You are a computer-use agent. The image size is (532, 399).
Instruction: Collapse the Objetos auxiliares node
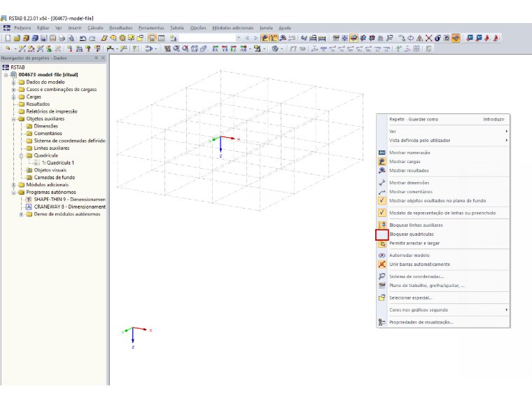pos(13,119)
